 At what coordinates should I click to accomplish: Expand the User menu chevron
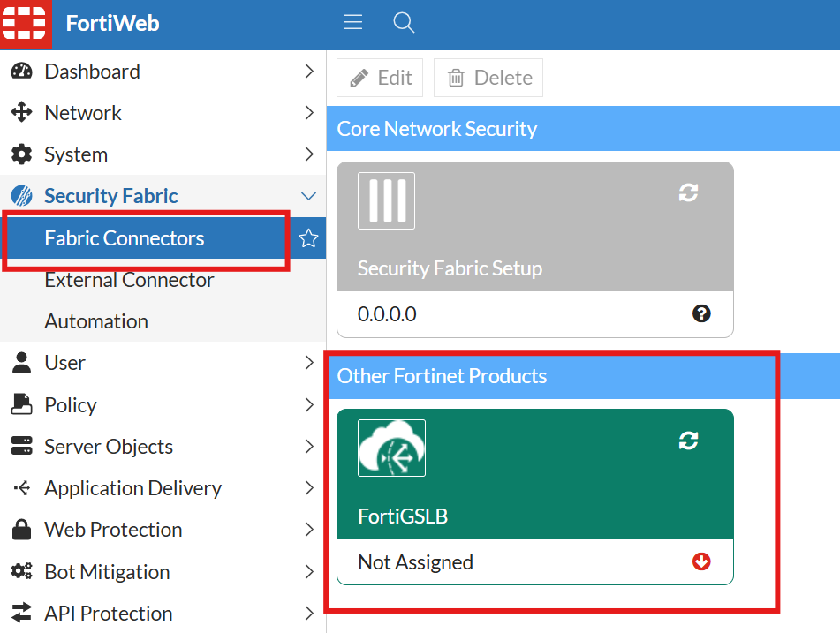(x=309, y=363)
